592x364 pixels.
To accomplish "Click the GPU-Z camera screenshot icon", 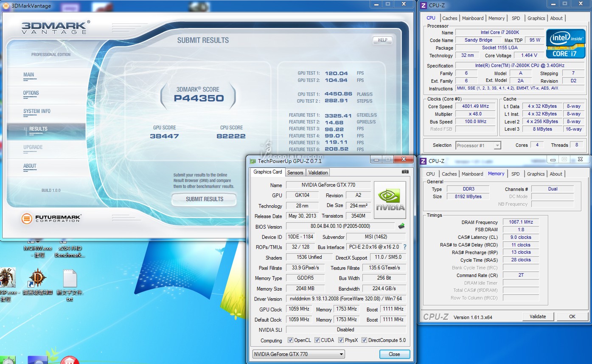I will point(405,172).
